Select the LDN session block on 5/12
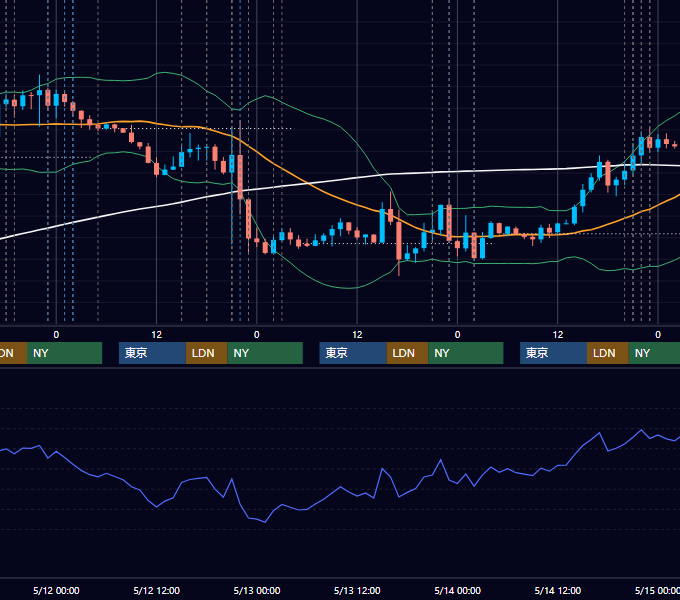 tap(206, 353)
